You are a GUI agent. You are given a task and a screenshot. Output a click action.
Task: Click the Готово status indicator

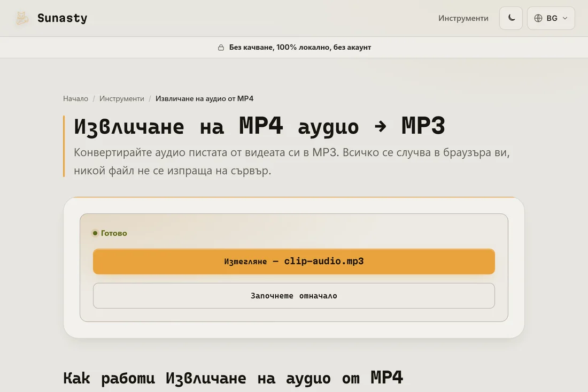(110, 233)
